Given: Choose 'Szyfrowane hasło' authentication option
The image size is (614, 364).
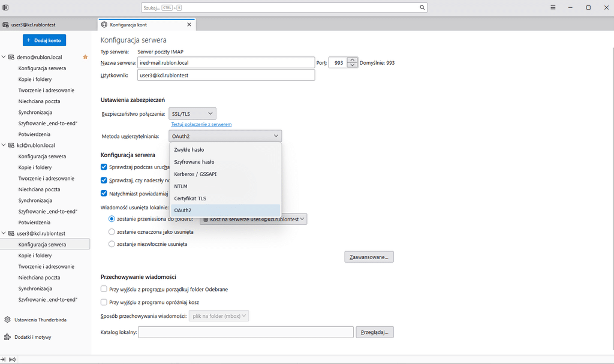Looking at the screenshot, I should pyautogui.click(x=225, y=162).
